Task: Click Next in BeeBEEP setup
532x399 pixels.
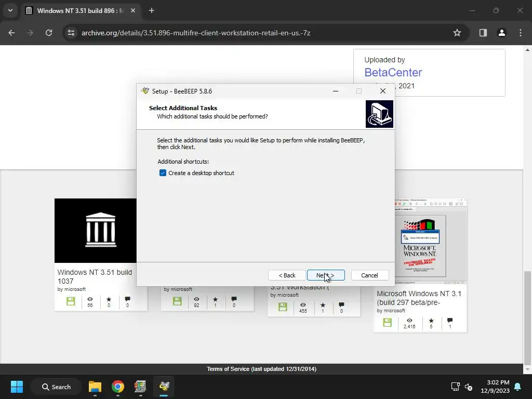Action: pyautogui.click(x=326, y=275)
